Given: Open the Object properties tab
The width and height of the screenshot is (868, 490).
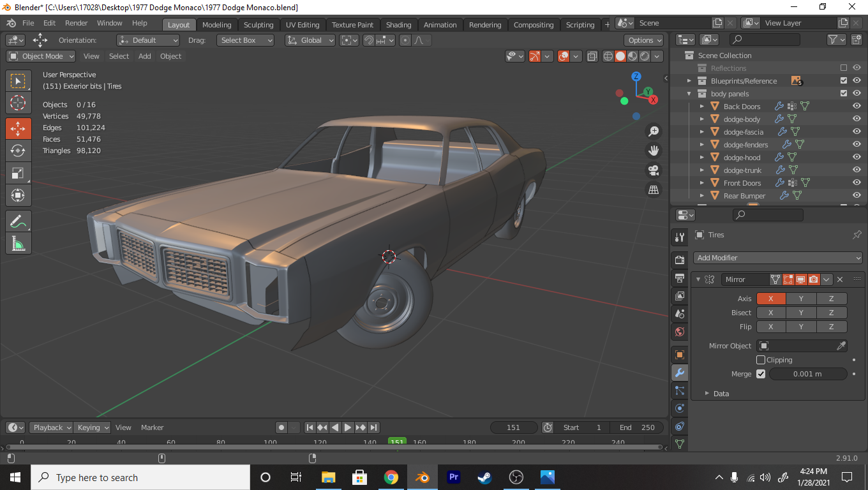Looking at the screenshot, I should coord(679,355).
